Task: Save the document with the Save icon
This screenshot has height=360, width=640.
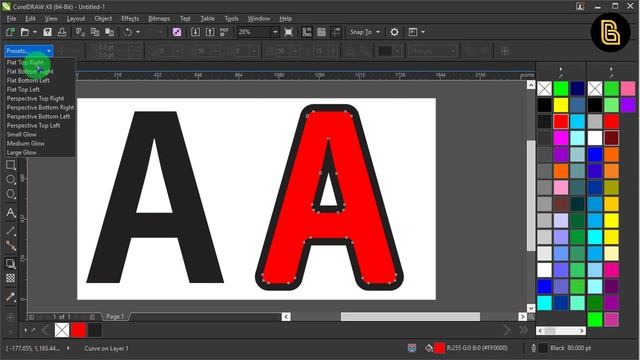Action: pyautogui.click(x=47, y=32)
